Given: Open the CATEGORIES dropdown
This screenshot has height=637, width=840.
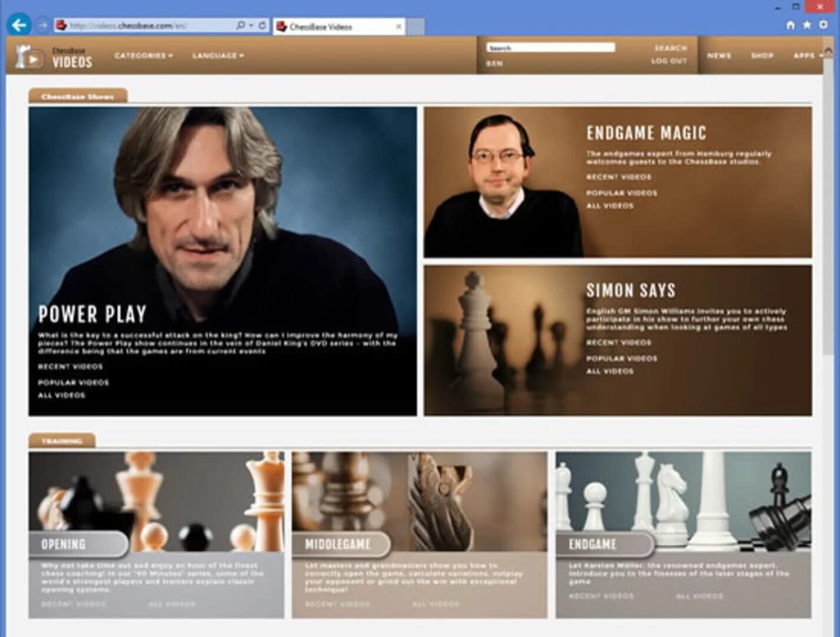Looking at the screenshot, I should click(143, 55).
